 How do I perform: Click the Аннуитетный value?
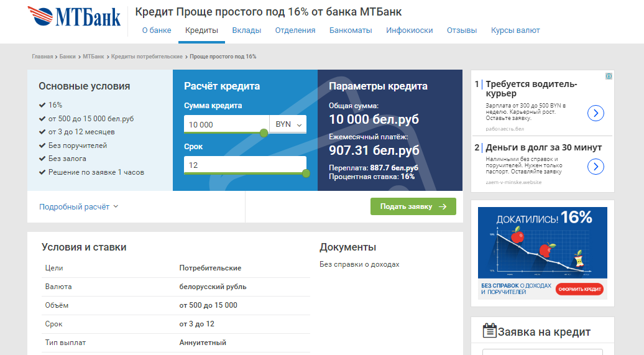203,343
